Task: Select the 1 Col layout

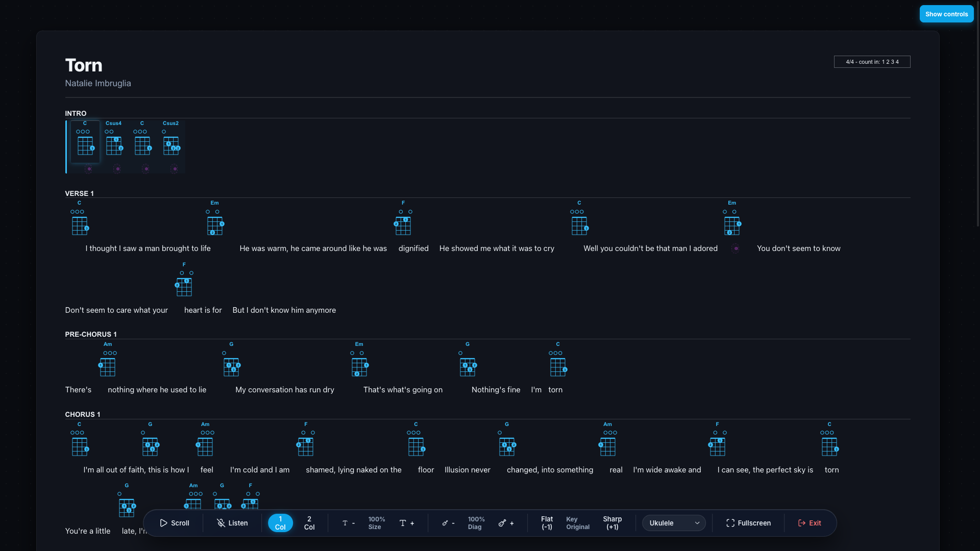Action: [280, 523]
